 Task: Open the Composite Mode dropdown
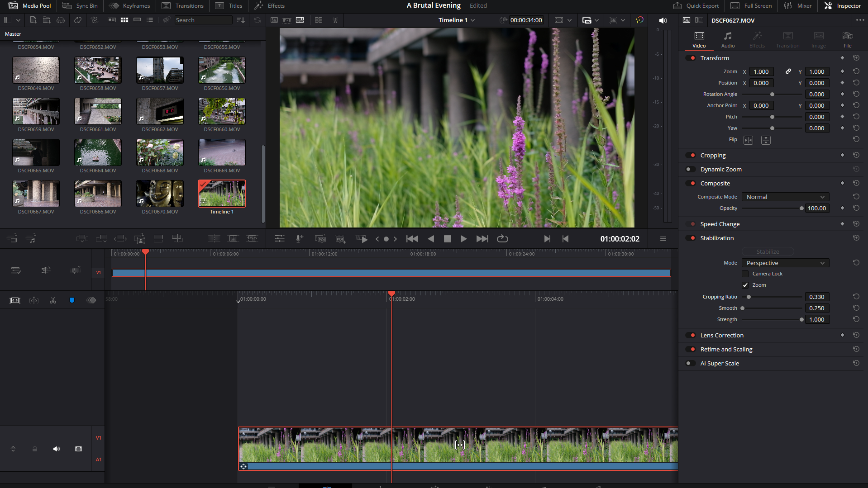(785, 197)
